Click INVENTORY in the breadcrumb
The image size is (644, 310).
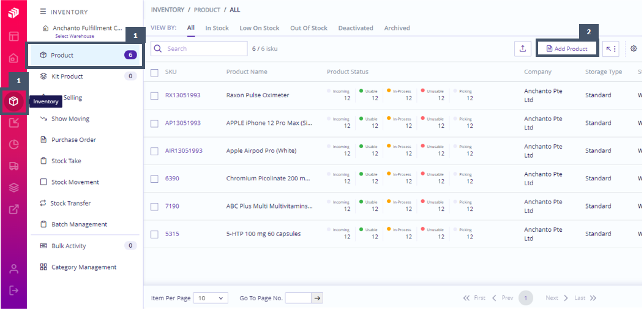[168, 10]
